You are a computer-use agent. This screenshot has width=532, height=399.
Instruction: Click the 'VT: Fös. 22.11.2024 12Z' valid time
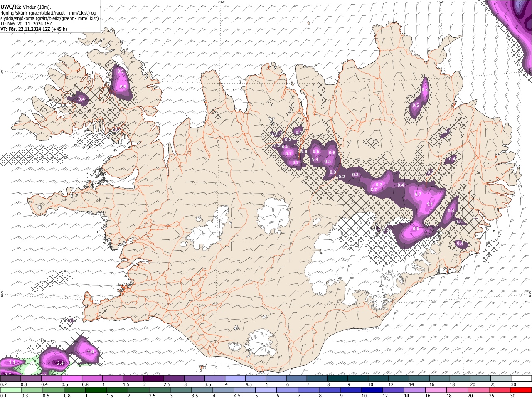(x=25, y=29)
